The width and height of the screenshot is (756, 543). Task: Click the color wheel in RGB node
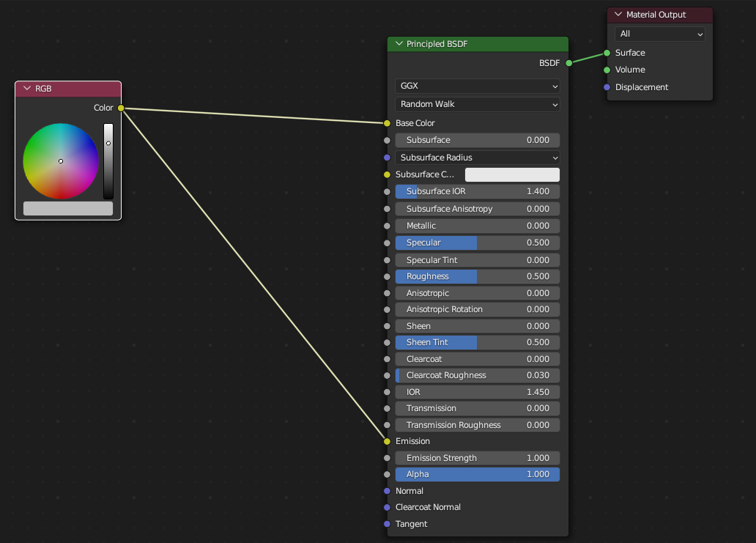pos(61,161)
